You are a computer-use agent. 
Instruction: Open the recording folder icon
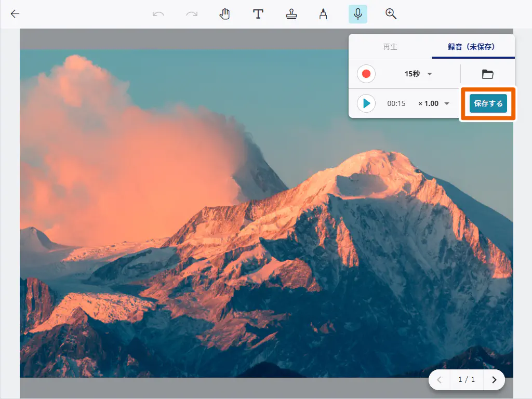coord(487,74)
